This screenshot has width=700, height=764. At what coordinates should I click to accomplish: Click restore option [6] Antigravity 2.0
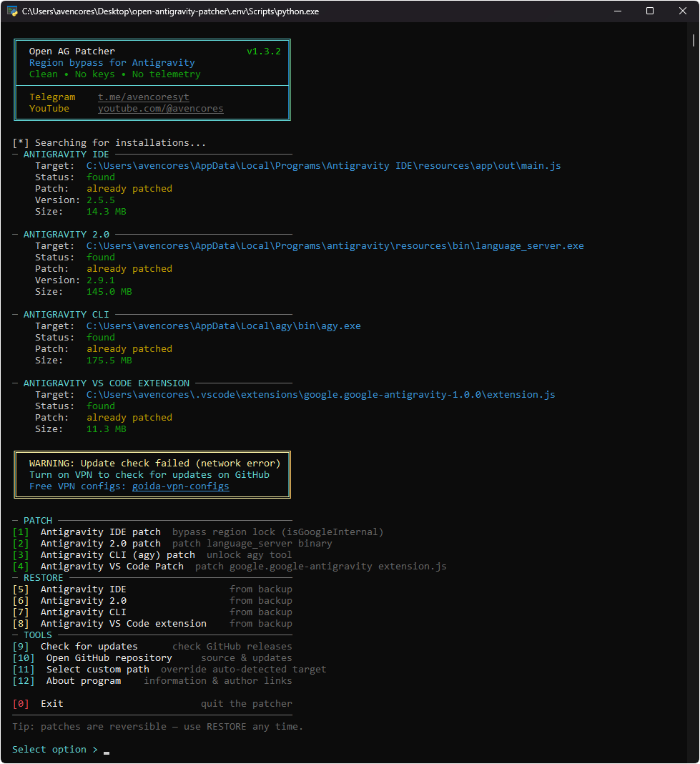69,601
